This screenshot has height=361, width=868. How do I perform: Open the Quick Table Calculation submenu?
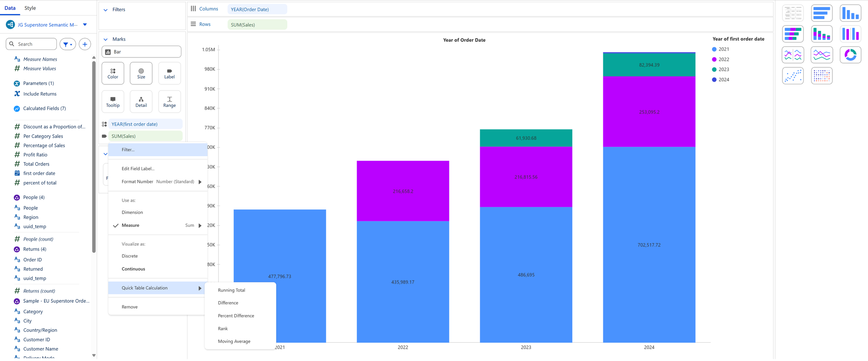coord(158,288)
